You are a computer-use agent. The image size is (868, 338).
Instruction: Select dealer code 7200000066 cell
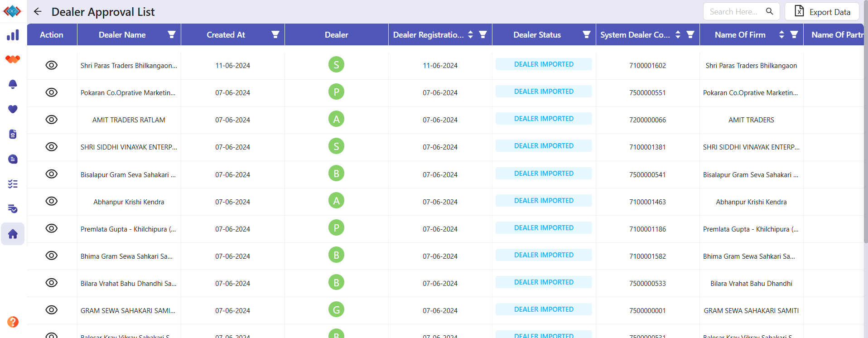coord(647,120)
